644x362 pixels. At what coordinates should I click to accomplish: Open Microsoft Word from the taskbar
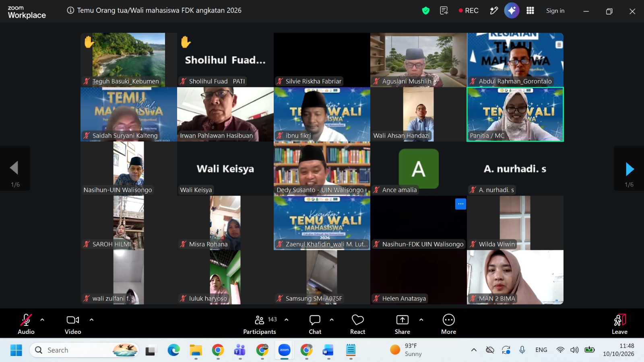tap(328, 350)
